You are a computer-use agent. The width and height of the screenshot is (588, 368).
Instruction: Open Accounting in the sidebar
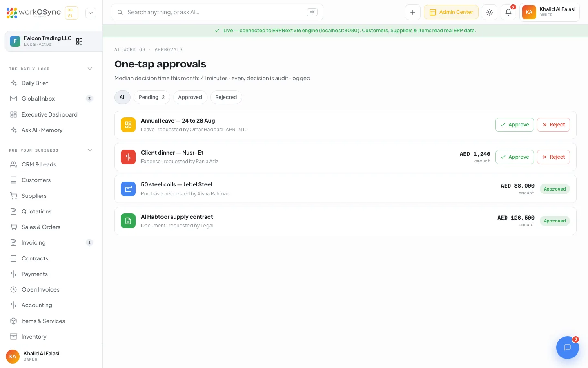51,305
